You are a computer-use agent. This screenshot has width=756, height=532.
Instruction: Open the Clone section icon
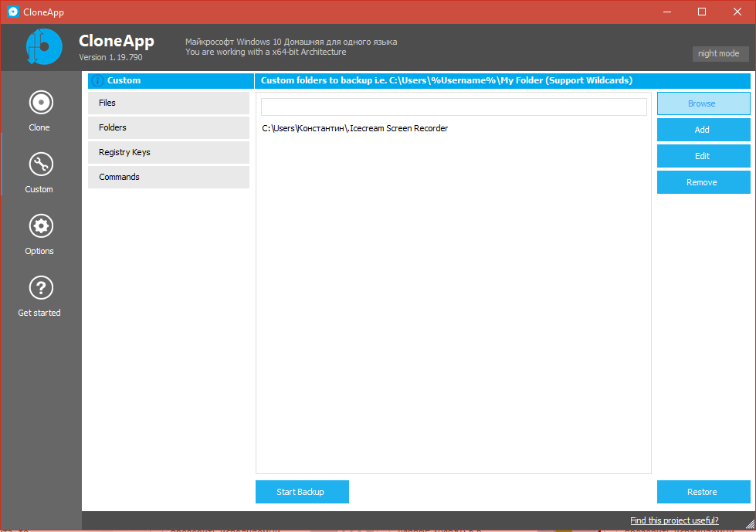click(x=41, y=102)
